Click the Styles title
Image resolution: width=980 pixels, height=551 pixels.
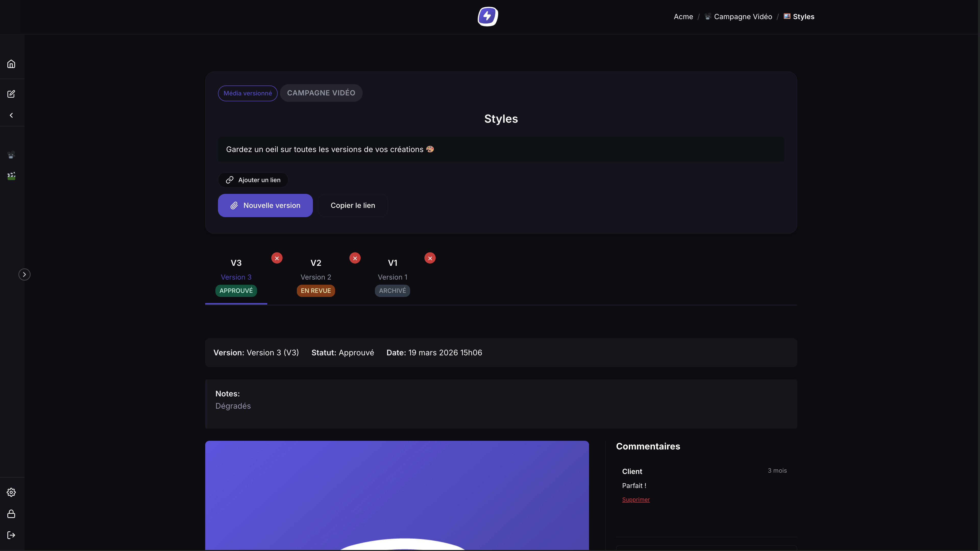tap(501, 119)
